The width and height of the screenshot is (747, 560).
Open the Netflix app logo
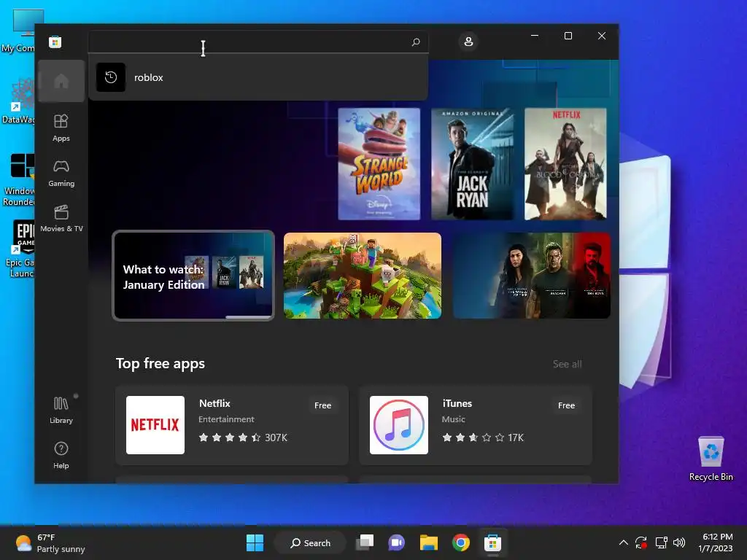pos(155,425)
